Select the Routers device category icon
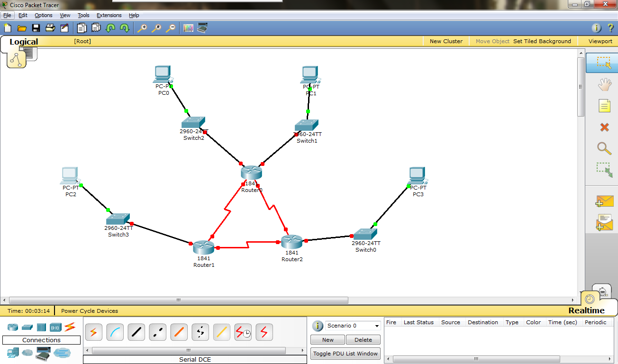618x364 pixels. coord(13,327)
